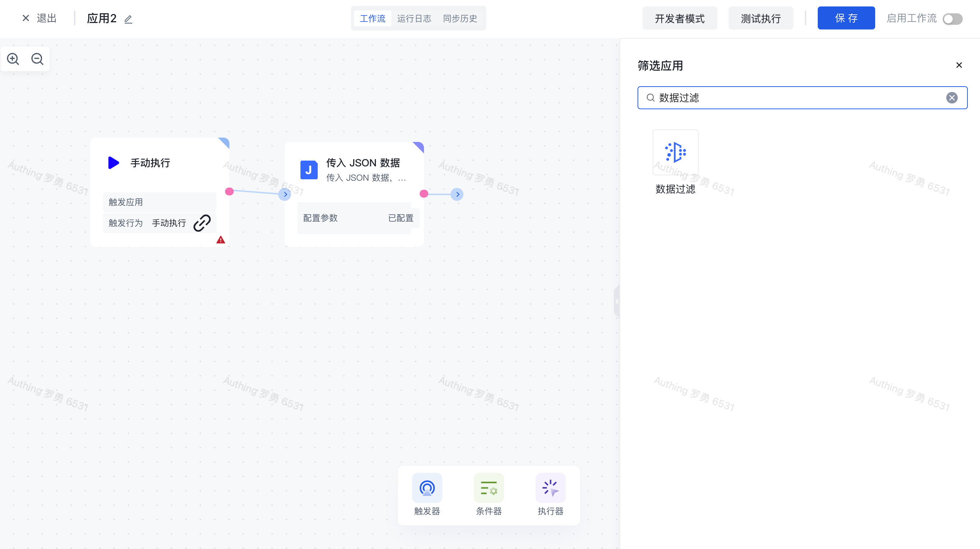Click arrow connector entering JSON data node

(285, 194)
